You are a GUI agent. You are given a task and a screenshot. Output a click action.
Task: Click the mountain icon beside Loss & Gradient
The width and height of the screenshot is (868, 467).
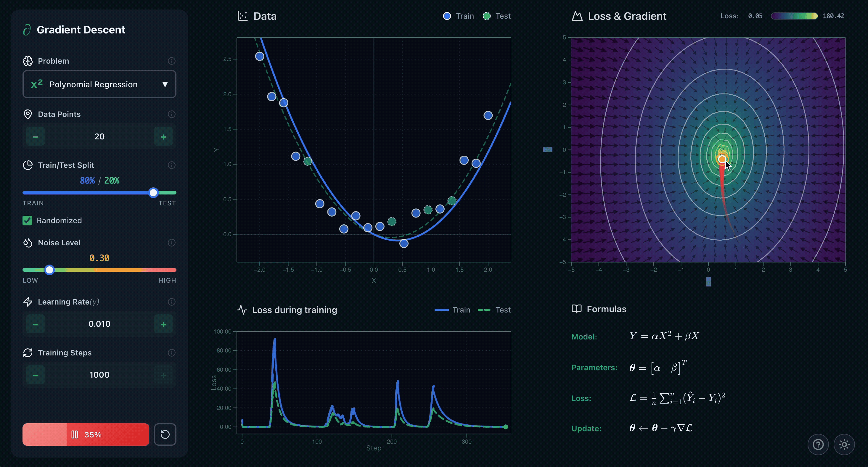[577, 16]
